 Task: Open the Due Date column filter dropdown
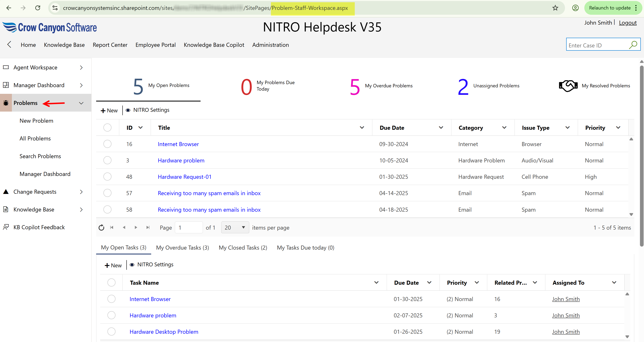[x=441, y=128]
